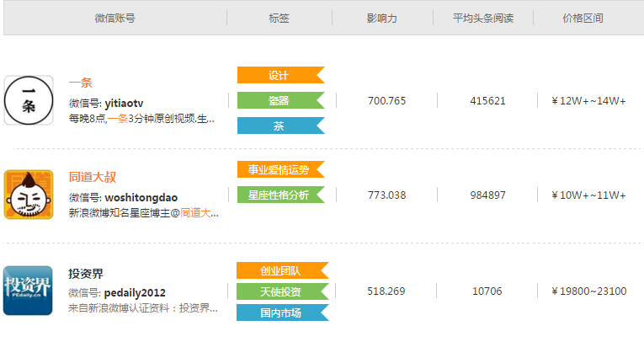Choose the 天使投资 tag
The image size is (644, 342).
point(280,291)
